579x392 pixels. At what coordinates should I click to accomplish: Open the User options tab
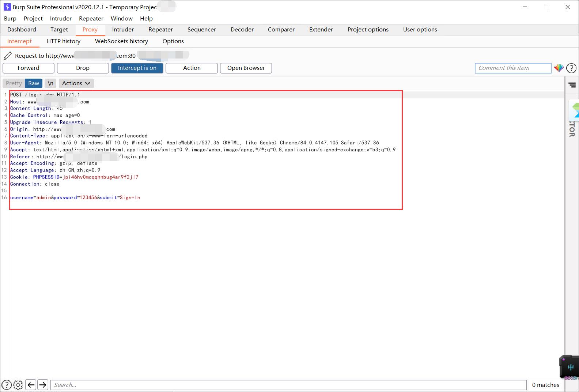pos(420,30)
